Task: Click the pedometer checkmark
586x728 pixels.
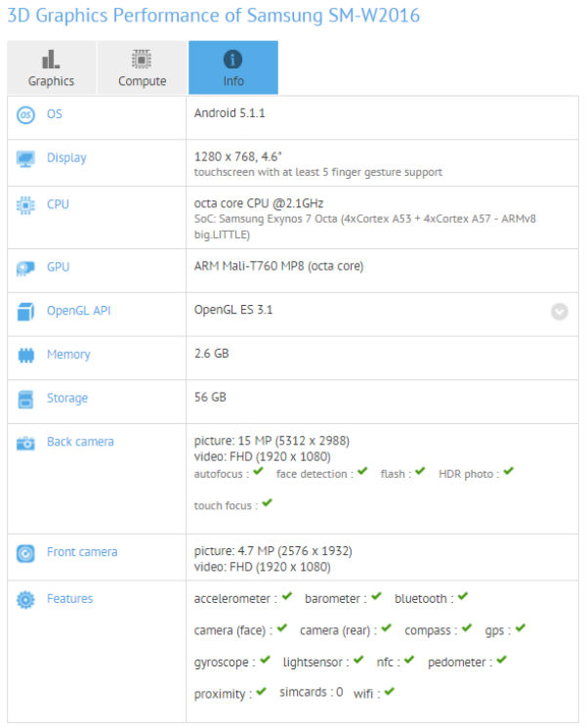Action: click(x=502, y=660)
